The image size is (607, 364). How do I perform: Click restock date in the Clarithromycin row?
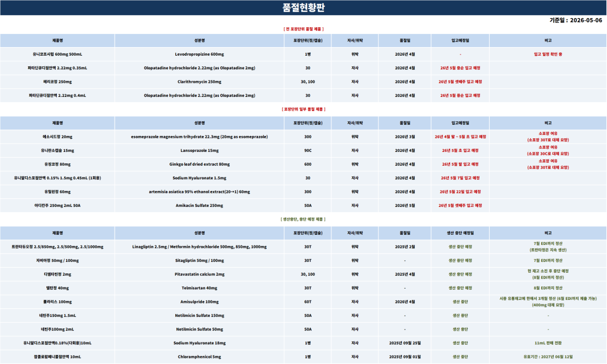coord(460,82)
